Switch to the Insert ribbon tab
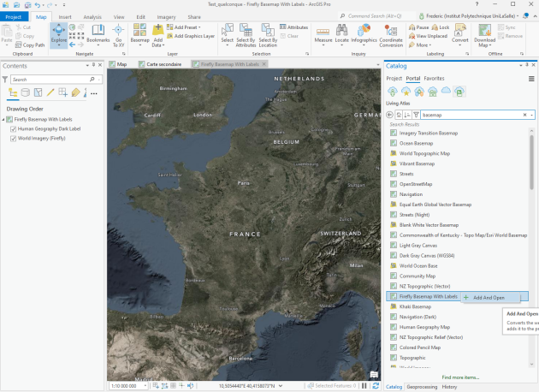 coord(65,17)
